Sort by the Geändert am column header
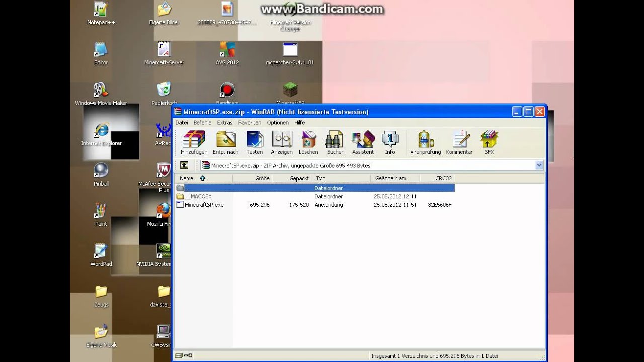Viewport: 644px width, 362px height. pyautogui.click(x=395, y=178)
